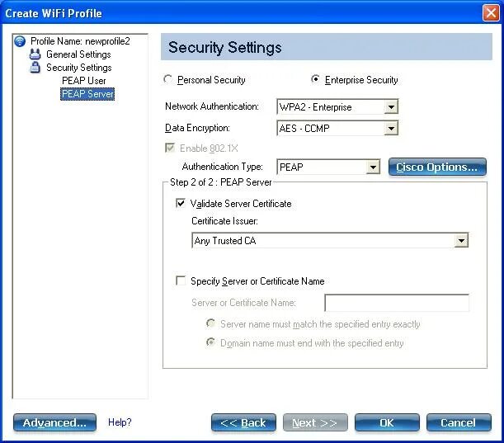The image size is (504, 443).
Task: Select Server name must match exactly option
Action: pos(210,323)
